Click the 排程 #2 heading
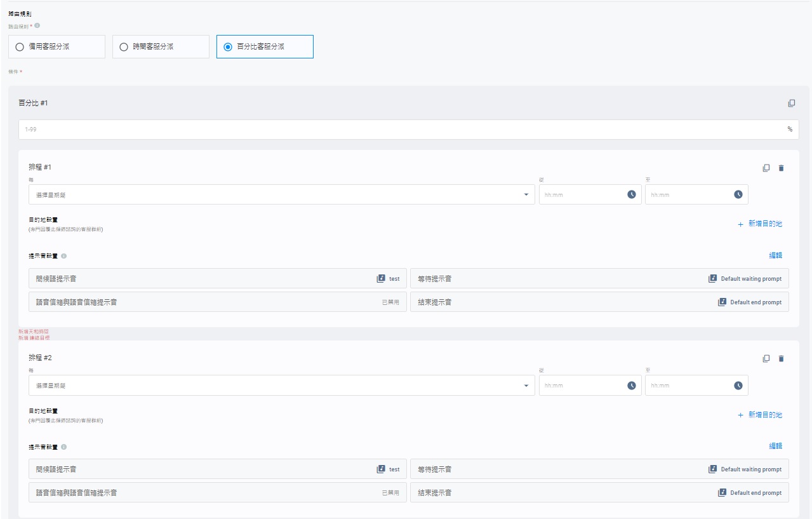 tap(40, 358)
